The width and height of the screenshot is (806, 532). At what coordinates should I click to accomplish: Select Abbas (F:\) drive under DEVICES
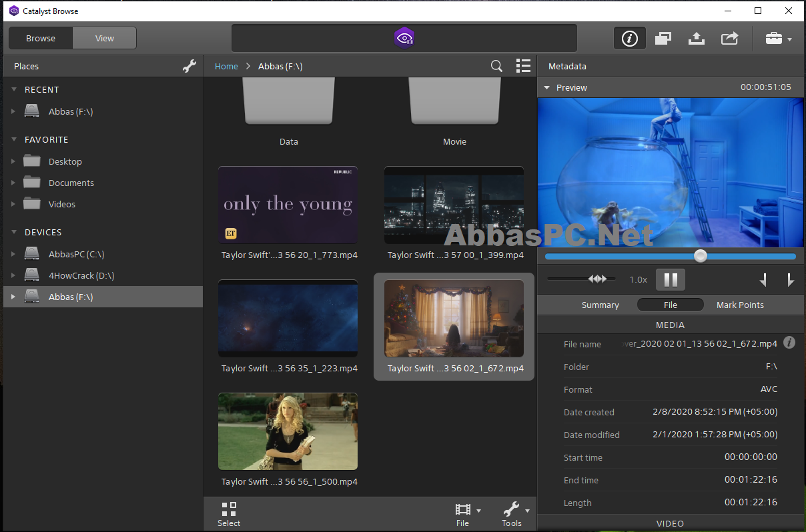click(x=103, y=297)
